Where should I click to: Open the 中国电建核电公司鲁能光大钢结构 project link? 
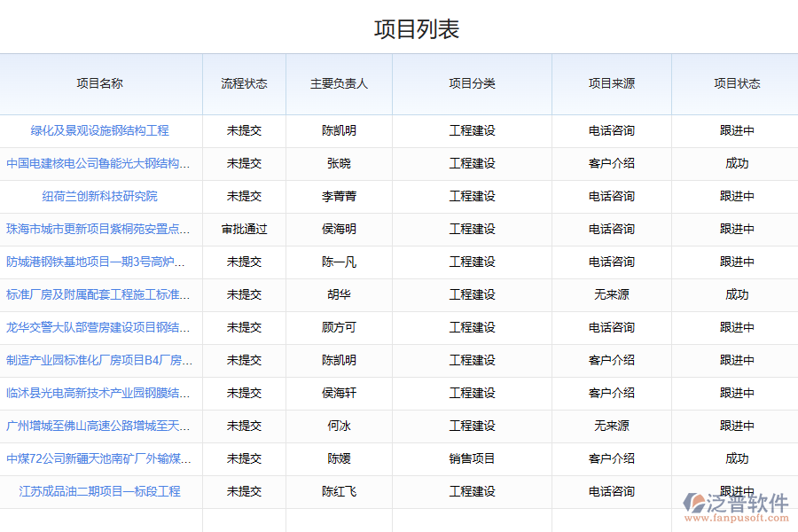tap(98, 163)
